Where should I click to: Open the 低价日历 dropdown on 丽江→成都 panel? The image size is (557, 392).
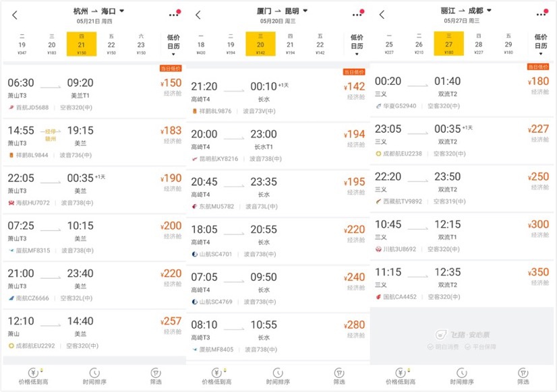click(x=541, y=44)
